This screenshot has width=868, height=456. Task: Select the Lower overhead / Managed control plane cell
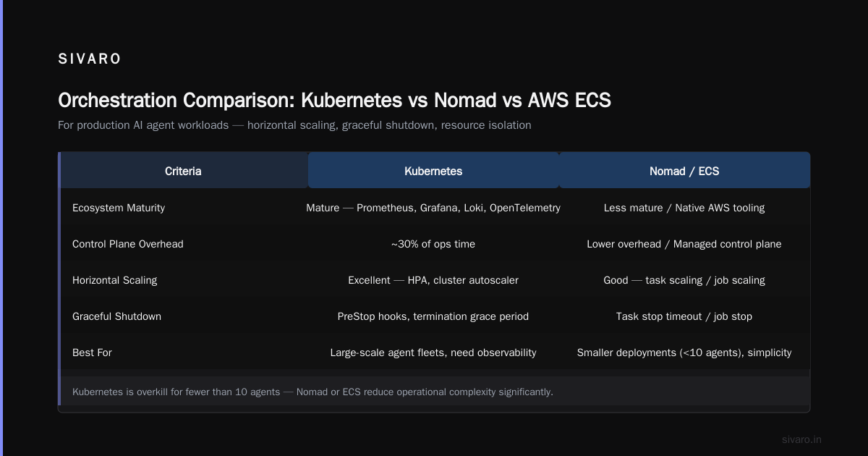(684, 244)
